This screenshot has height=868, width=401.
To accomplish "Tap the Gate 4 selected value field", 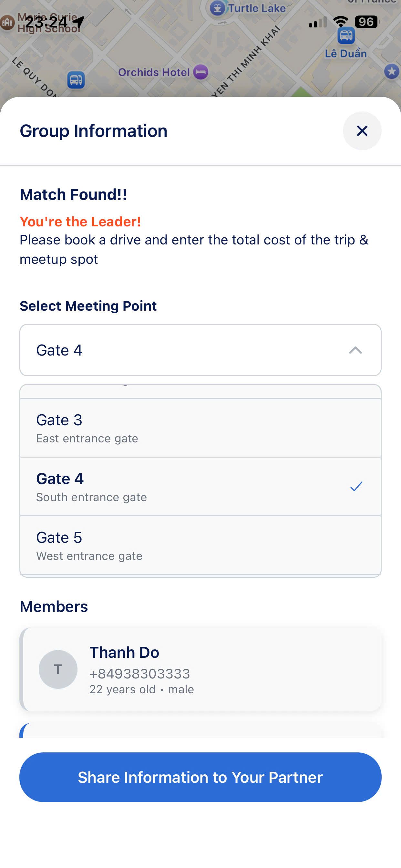I will pyautogui.click(x=169, y=350).
